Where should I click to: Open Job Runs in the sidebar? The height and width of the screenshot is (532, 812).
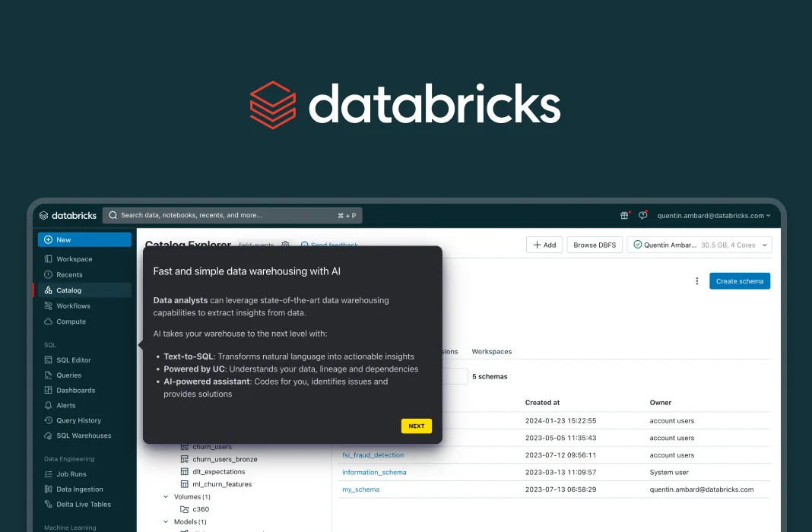71,474
